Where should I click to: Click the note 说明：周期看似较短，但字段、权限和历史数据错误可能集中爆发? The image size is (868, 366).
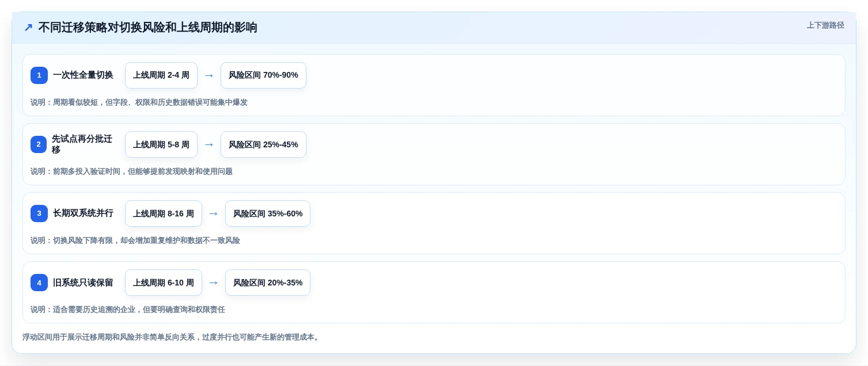click(139, 102)
